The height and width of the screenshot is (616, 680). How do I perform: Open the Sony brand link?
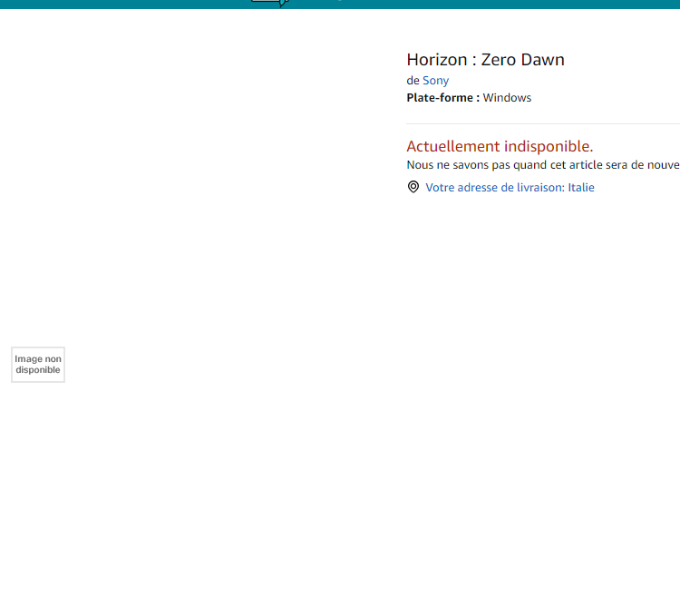[x=435, y=81]
